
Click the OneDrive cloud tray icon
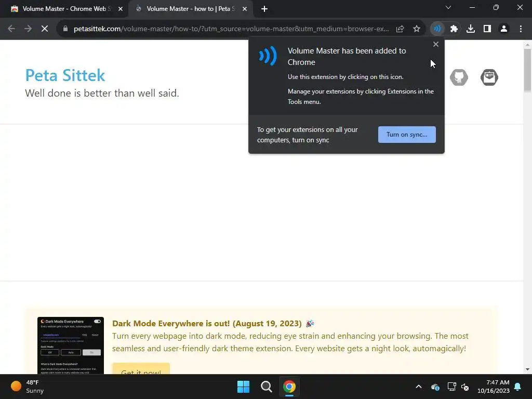(x=435, y=387)
